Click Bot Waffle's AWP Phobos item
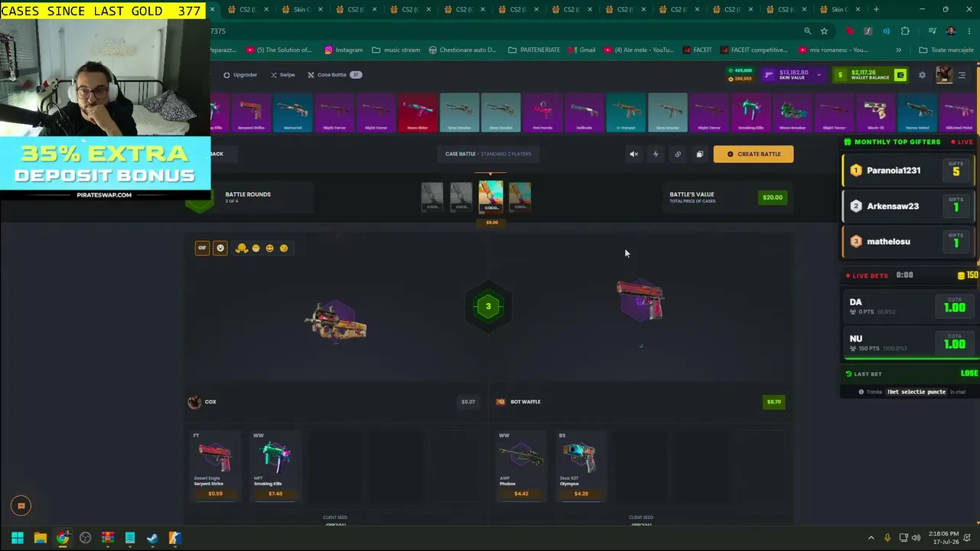The width and height of the screenshot is (980, 551). (x=521, y=465)
